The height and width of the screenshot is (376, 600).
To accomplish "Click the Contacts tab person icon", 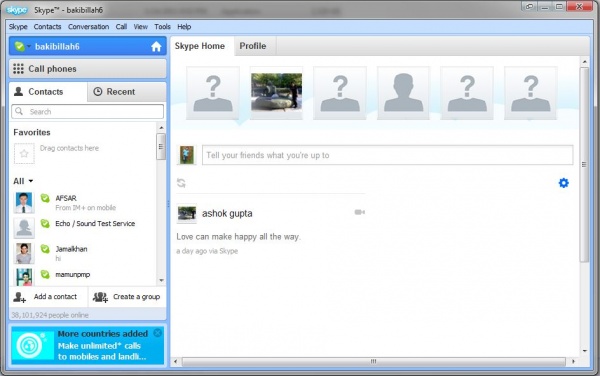I will point(18,91).
